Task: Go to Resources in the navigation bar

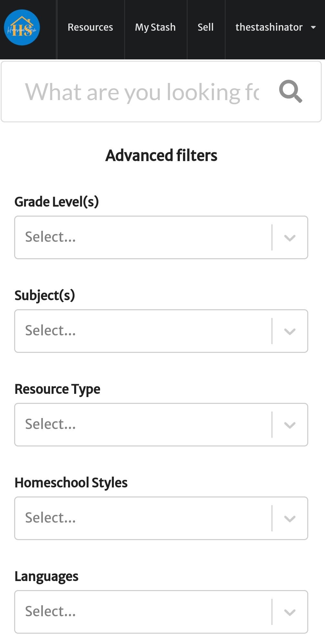Action: (90, 27)
